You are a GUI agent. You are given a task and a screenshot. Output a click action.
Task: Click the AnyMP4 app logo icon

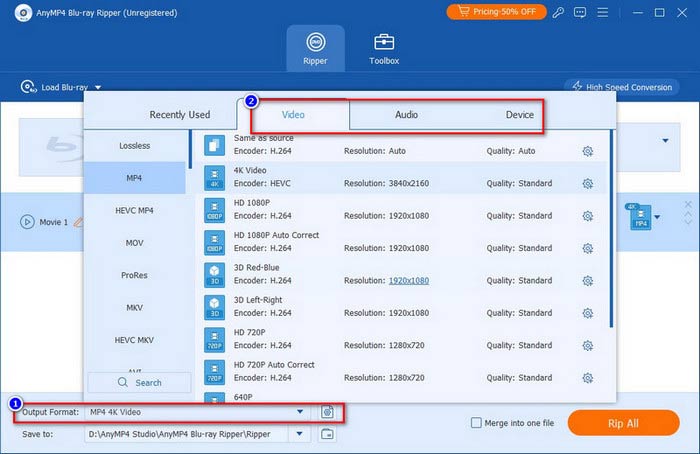[23, 12]
